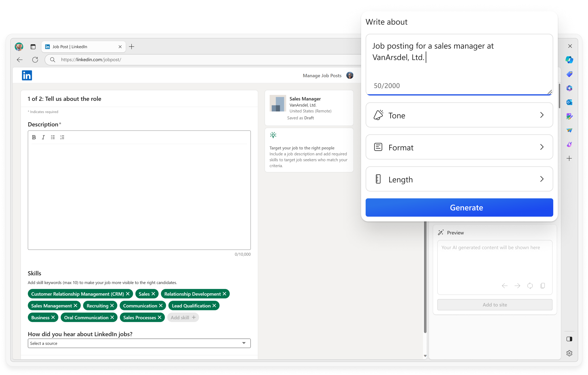Remove the Sales Processes skill

[159, 317]
